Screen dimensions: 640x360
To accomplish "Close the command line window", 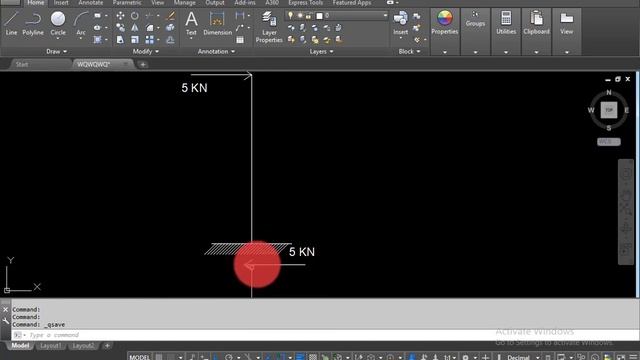I will [x=5, y=310].
